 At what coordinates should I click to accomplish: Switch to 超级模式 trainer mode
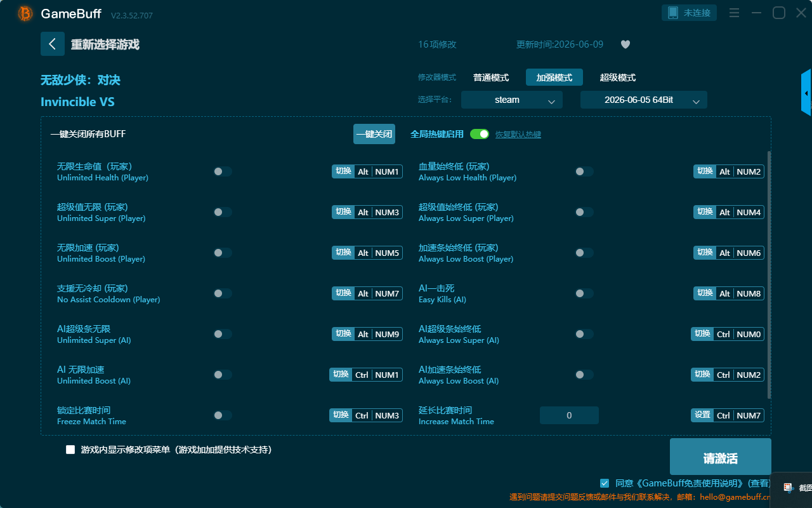(618, 77)
